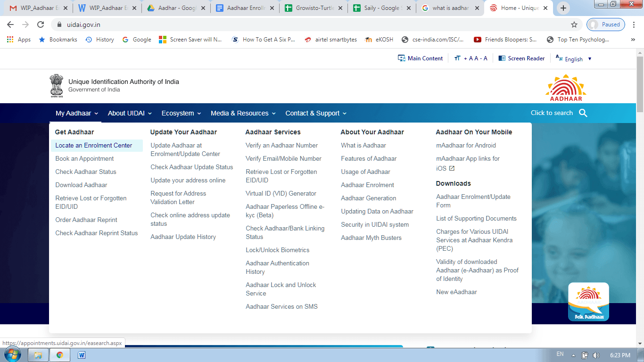This screenshot has height=362, width=644.
Task: Click the Screen Reader icon link
Action: pyautogui.click(x=502, y=58)
